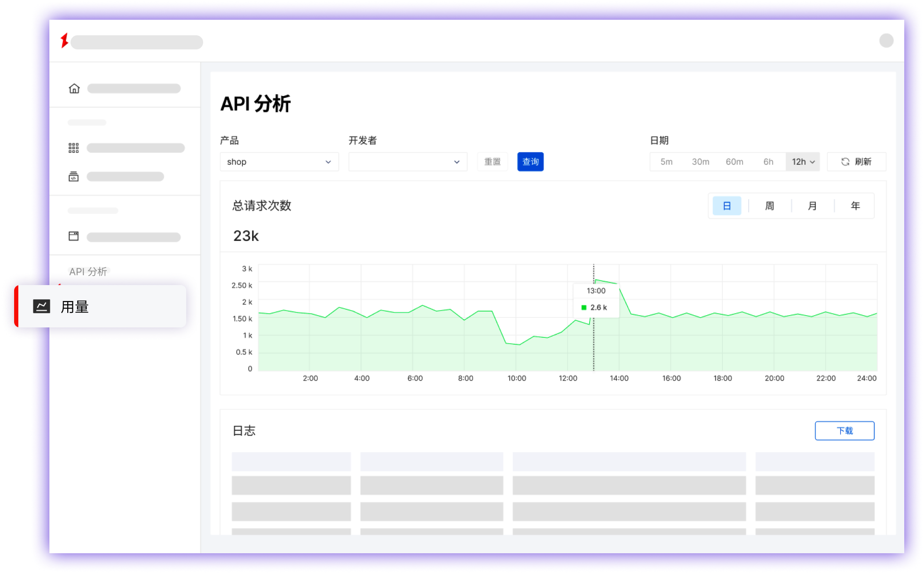Click the 查询 query button

(x=530, y=161)
